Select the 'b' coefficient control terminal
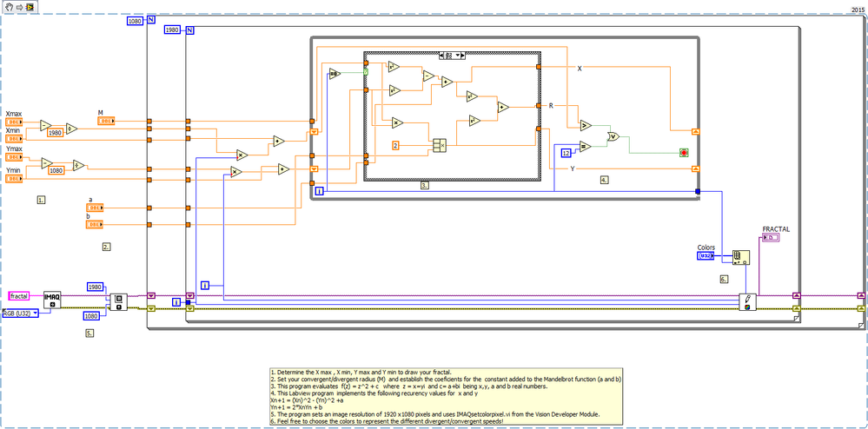Image resolution: width=868 pixels, height=429 pixels. 95,224
